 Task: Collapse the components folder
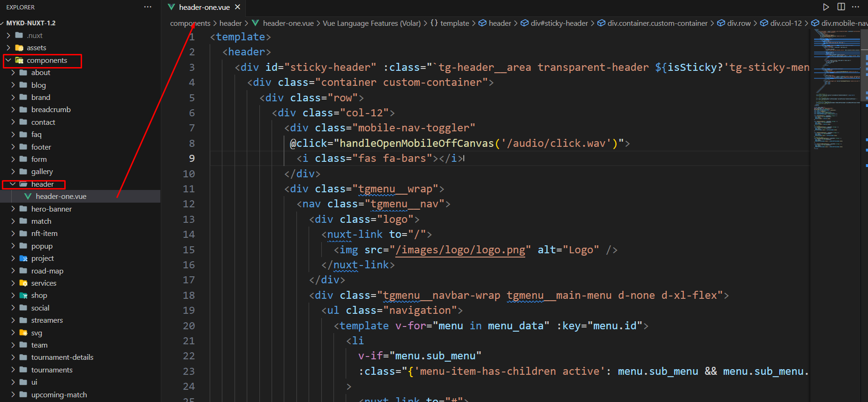8,61
